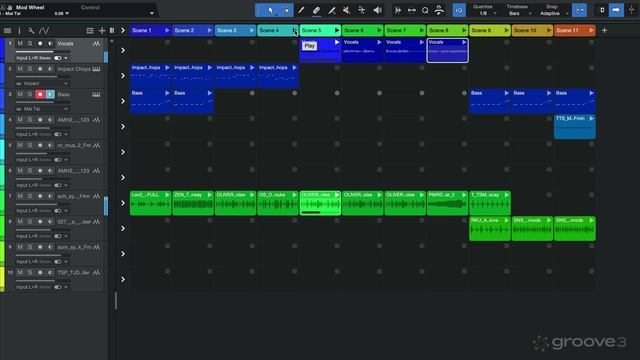Stop the Bass track's Scene 5 cell

click(337, 93)
